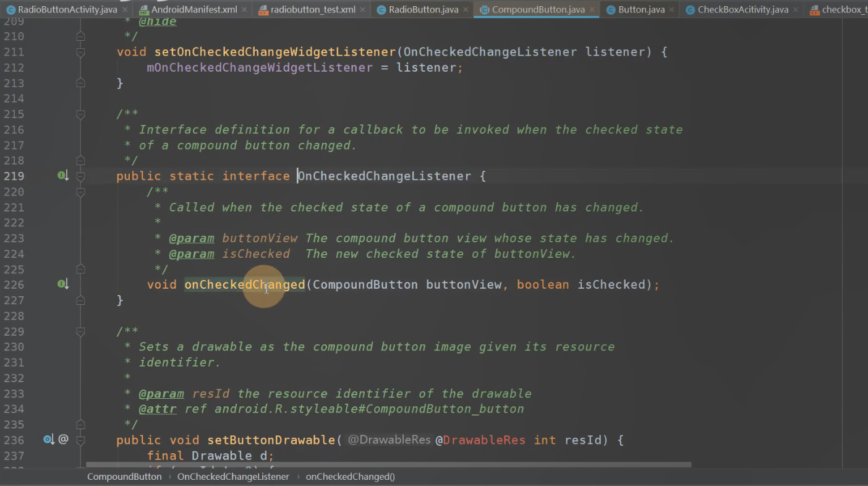Click the class icon on Button.java tab
The image size is (868, 486).
611,10
